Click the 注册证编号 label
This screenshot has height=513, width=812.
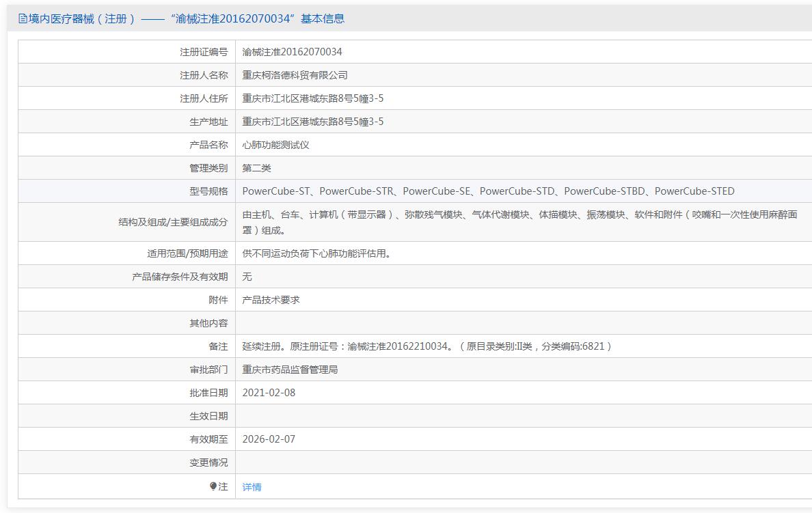pos(204,52)
